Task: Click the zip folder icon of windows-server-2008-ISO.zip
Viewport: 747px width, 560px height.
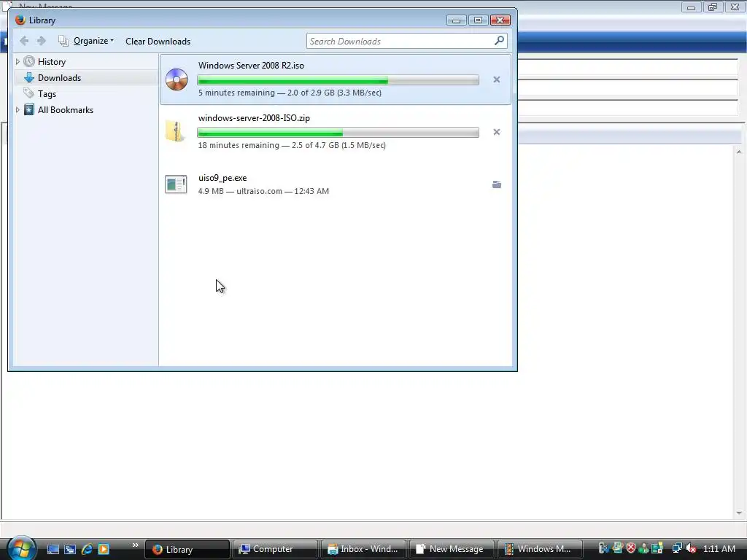Action: pos(176,131)
